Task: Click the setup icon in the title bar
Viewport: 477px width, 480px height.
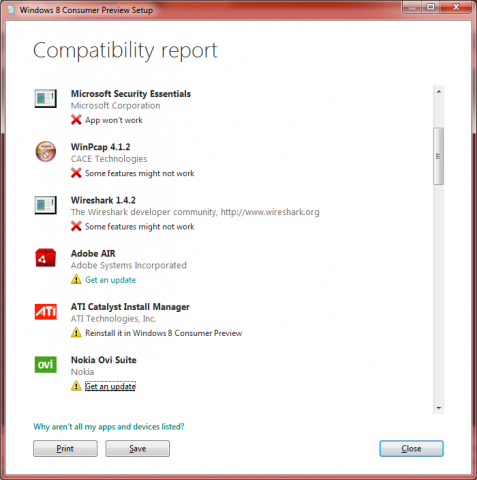Action: [11, 10]
